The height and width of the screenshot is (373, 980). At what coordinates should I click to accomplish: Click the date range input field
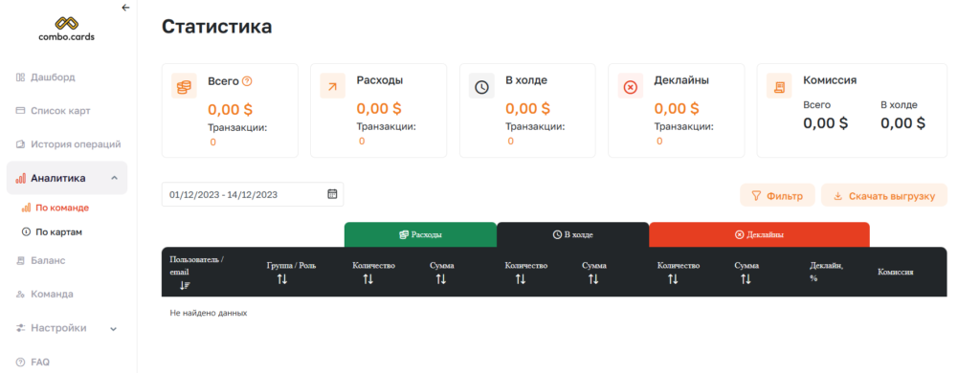tap(253, 194)
